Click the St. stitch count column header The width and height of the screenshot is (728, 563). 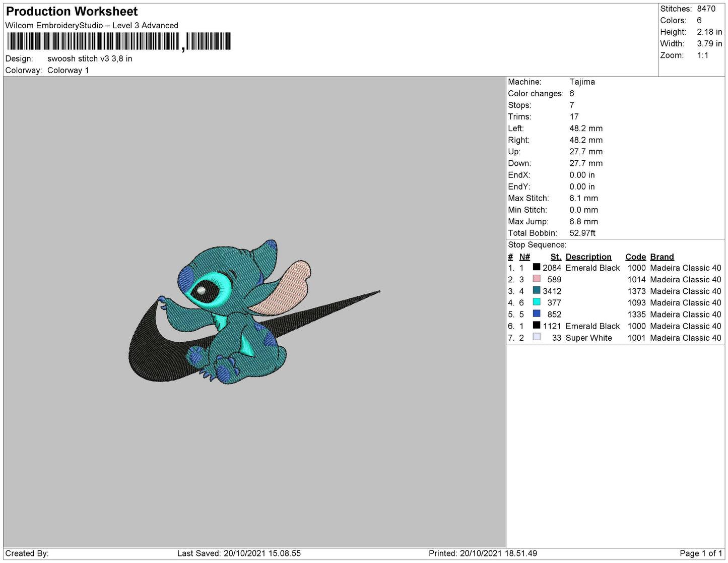[x=555, y=257]
